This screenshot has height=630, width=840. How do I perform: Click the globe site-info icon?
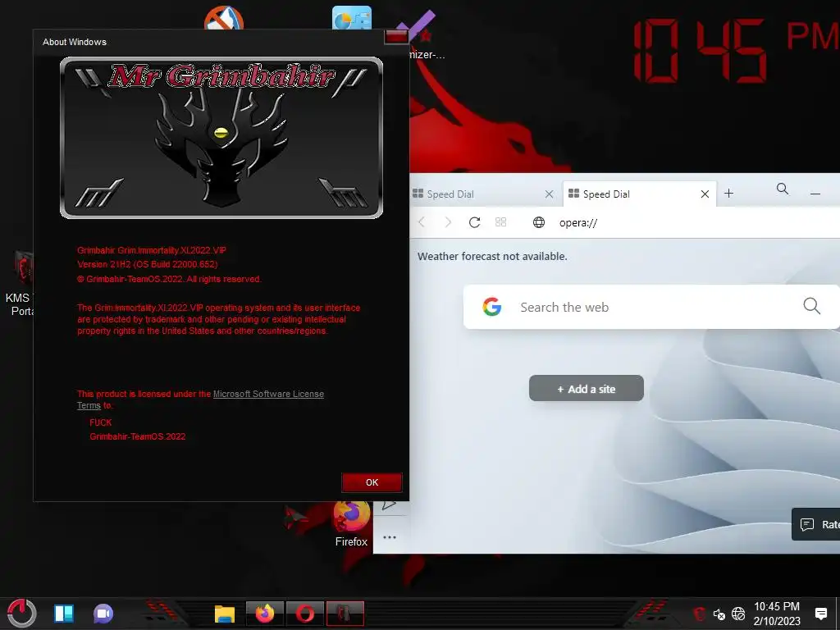(x=539, y=222)
